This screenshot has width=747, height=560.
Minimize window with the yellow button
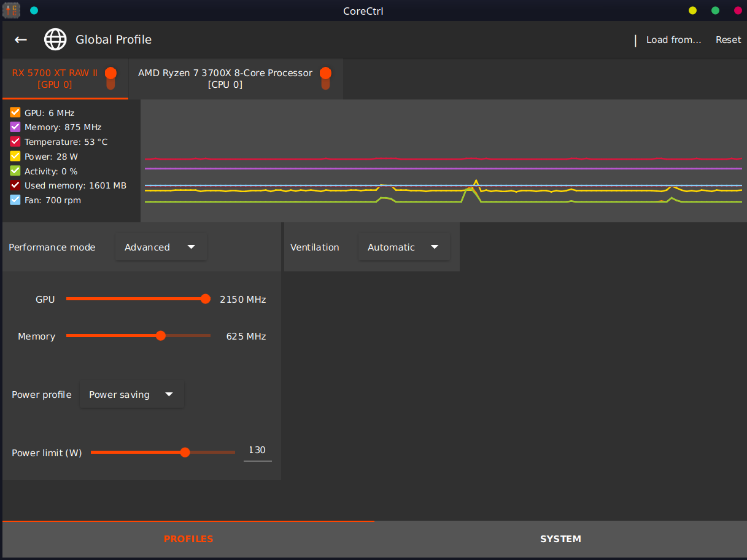coord(692,10)
